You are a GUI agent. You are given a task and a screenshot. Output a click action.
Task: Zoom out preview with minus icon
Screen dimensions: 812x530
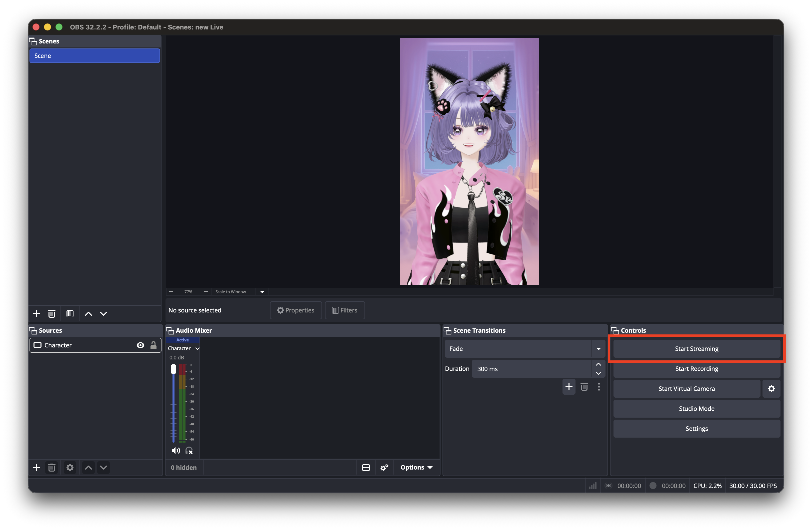pos(171,292)
